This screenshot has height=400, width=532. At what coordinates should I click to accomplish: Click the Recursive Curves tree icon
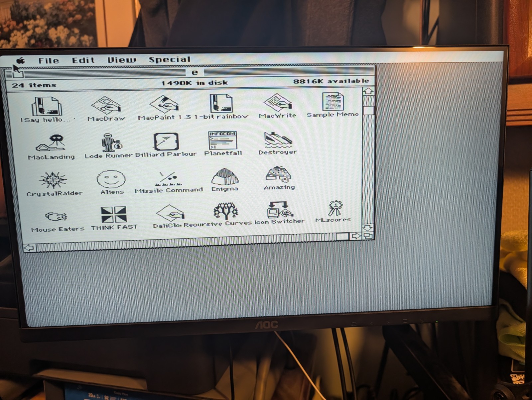point(226,211)
